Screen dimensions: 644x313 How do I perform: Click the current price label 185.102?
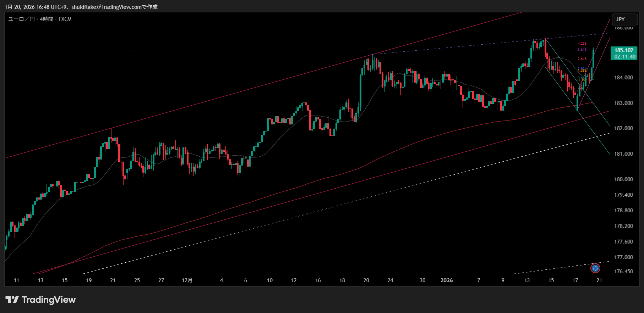pyautogui.click(x=624, y=50)
